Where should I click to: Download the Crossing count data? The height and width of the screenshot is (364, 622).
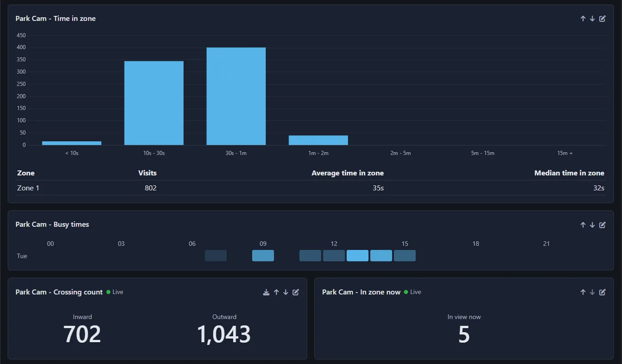(266, 292)
